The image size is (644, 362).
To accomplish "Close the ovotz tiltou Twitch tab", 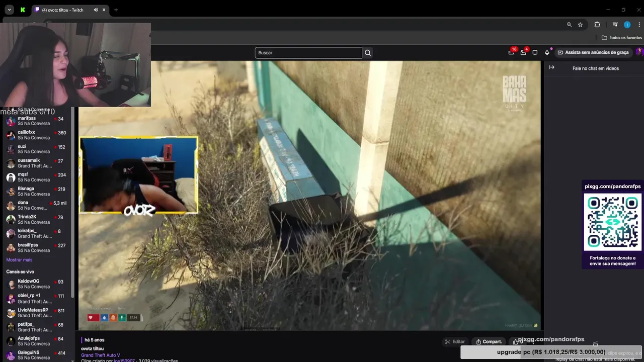I will pyautogui.click(x=104, y=10).
